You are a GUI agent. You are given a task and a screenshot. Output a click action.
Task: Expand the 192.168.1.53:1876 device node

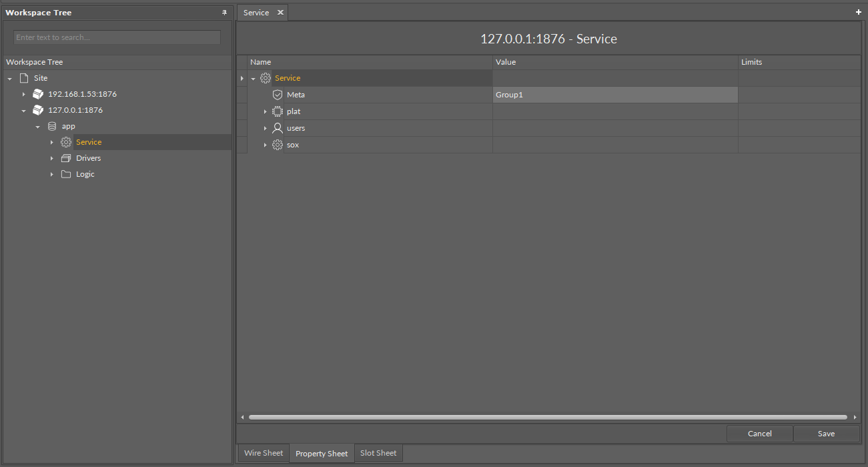(x=24, y=94)
